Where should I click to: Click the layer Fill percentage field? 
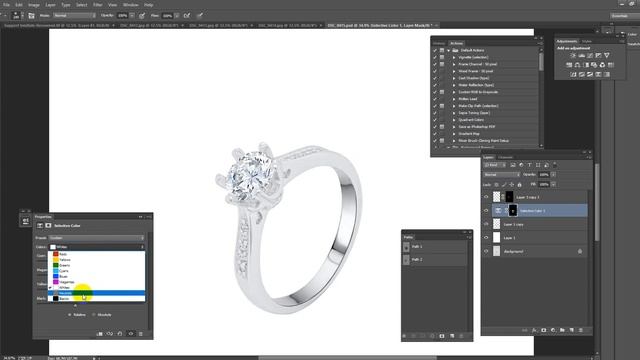click(544, 185)
